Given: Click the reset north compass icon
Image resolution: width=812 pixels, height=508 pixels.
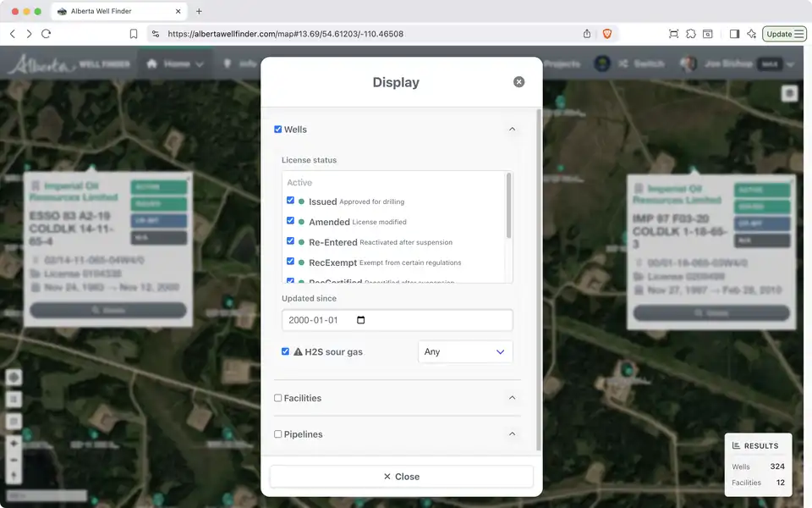Looking at the screenshot, I should [14, 475].
